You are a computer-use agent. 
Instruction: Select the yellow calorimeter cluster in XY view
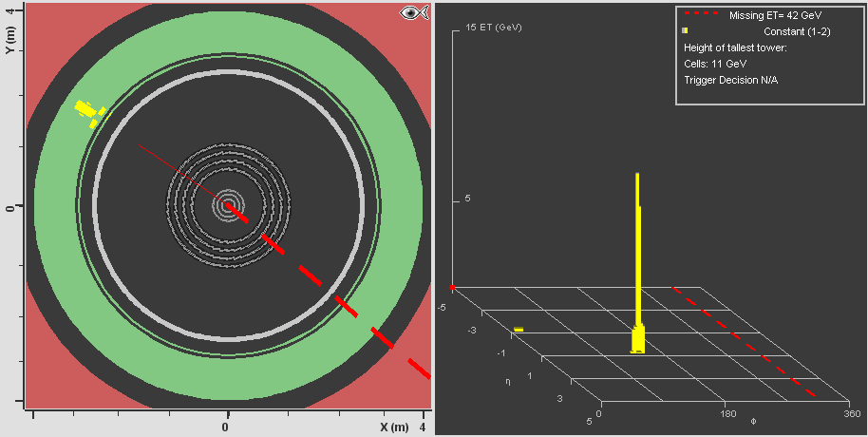coord(88,112)
